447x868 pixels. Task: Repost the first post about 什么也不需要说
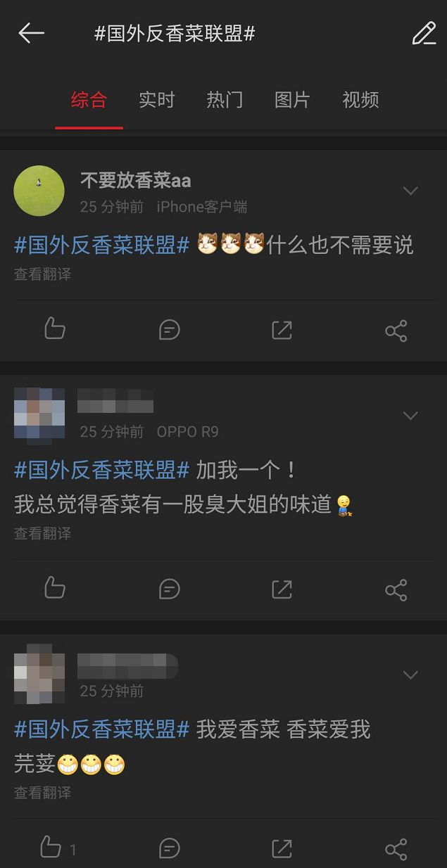[x=282, y=329]
